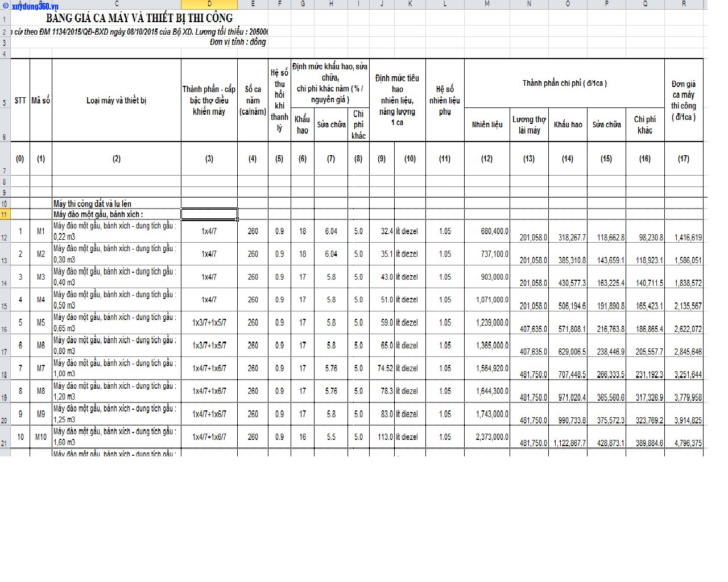Viewport: 728px width, 582px height.
Task: Select column header C
Action: click(x=117, y=5)
